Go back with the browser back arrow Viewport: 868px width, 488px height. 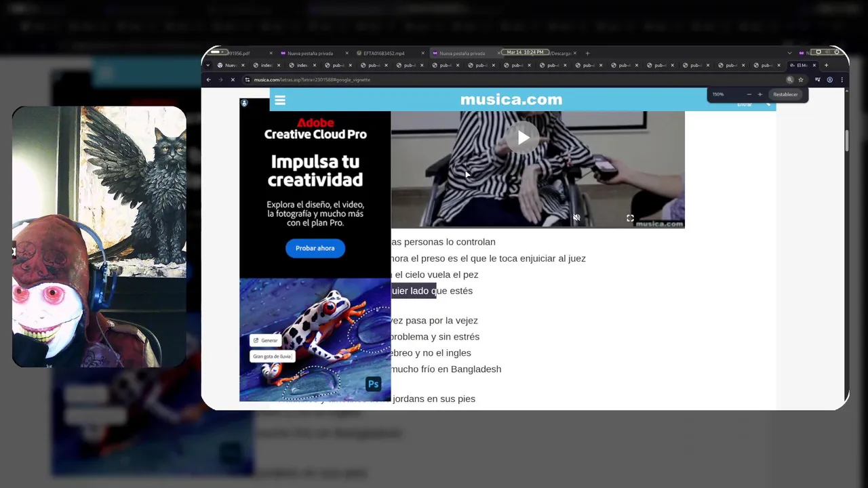point(209,80)
